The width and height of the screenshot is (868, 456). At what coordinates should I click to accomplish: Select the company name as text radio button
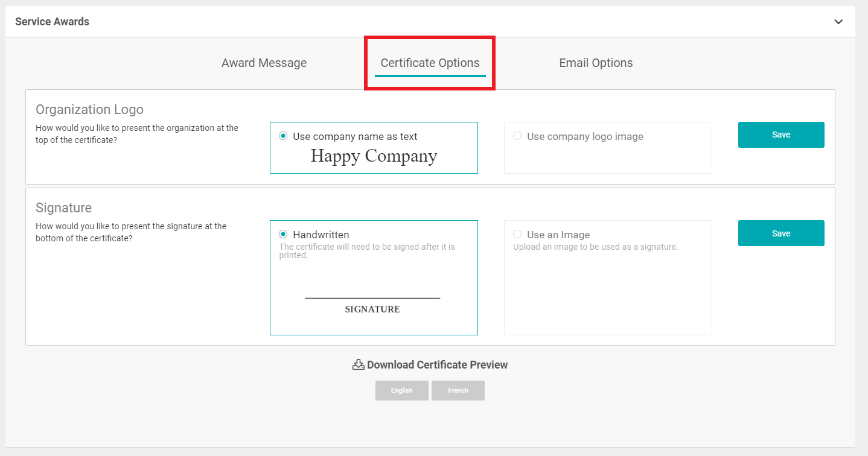pyautogui.click(x=283, y=136)
